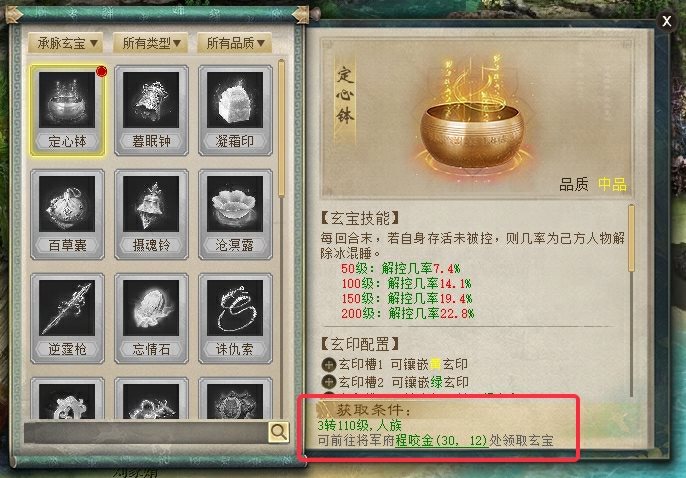Viewport: 686px width, 478px height.
Task: Focus the treasure search input field
Action: point(146,433)
